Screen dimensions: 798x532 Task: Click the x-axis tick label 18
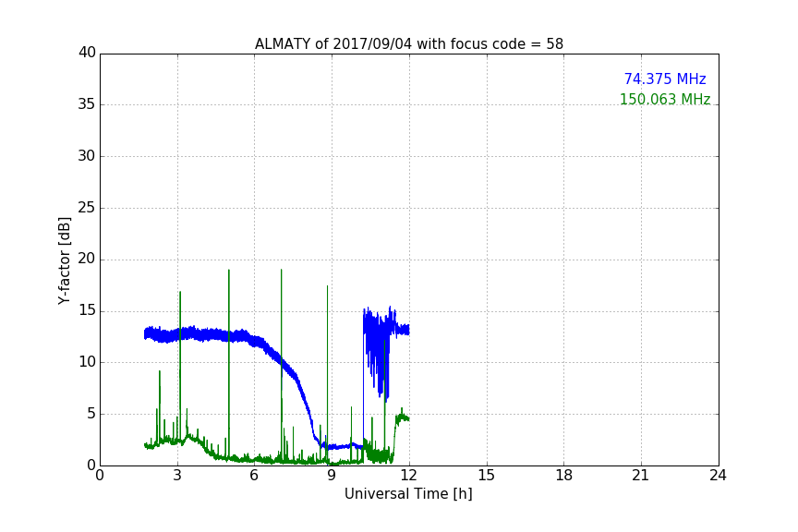click(x=564, y=476)
